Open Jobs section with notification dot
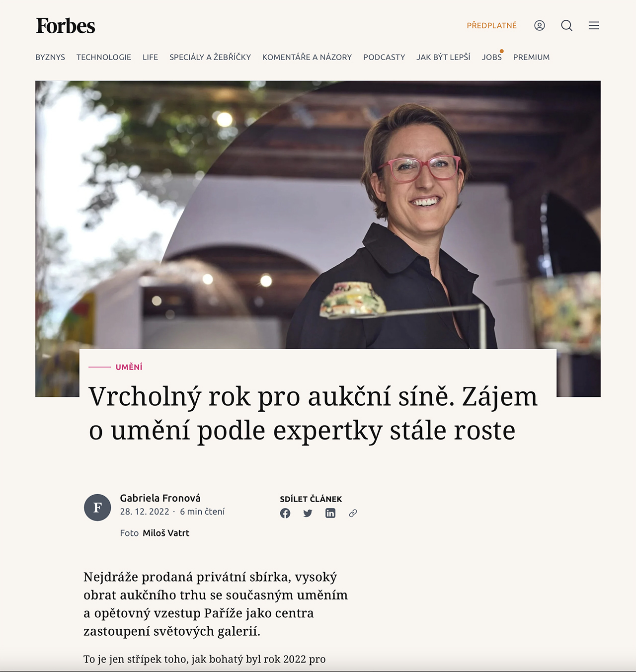This screenshot has height=672, width=636. 492,57
